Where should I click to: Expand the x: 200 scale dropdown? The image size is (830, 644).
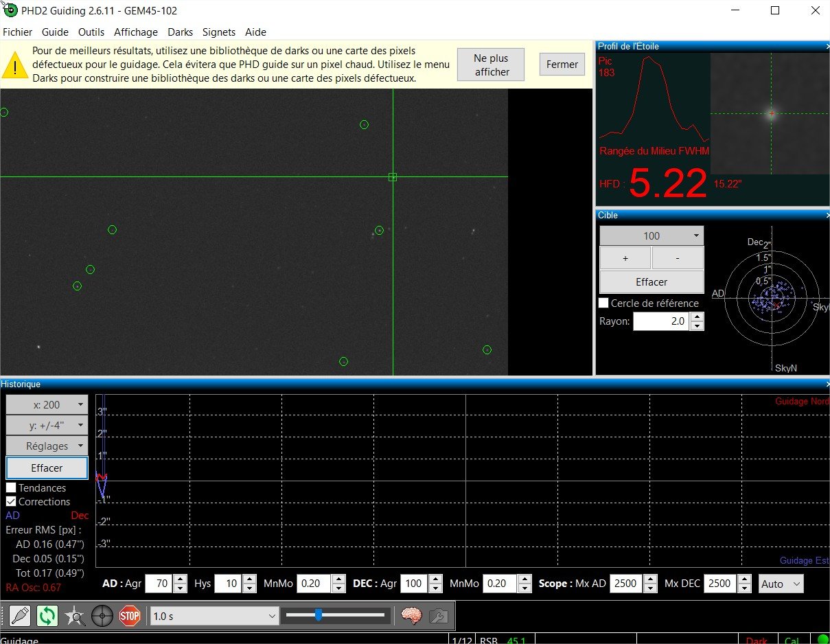[x=47, y=404]
